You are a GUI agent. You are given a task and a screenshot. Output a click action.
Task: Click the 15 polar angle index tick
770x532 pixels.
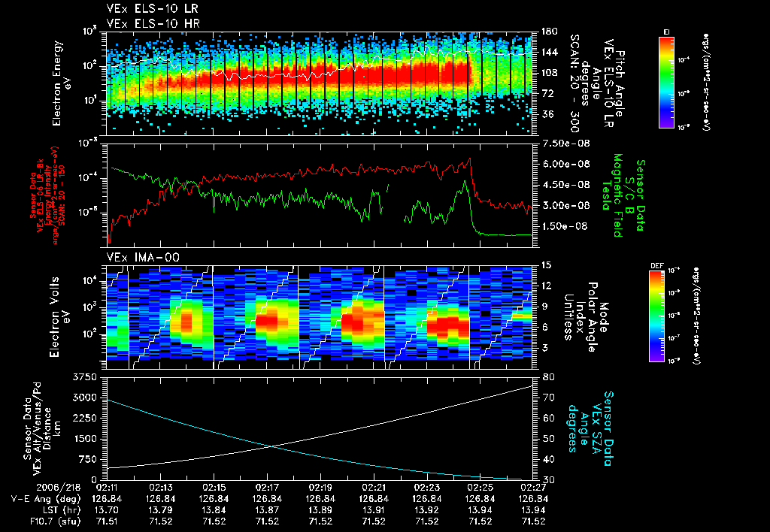pyautogui.click(x=546, y=265)
